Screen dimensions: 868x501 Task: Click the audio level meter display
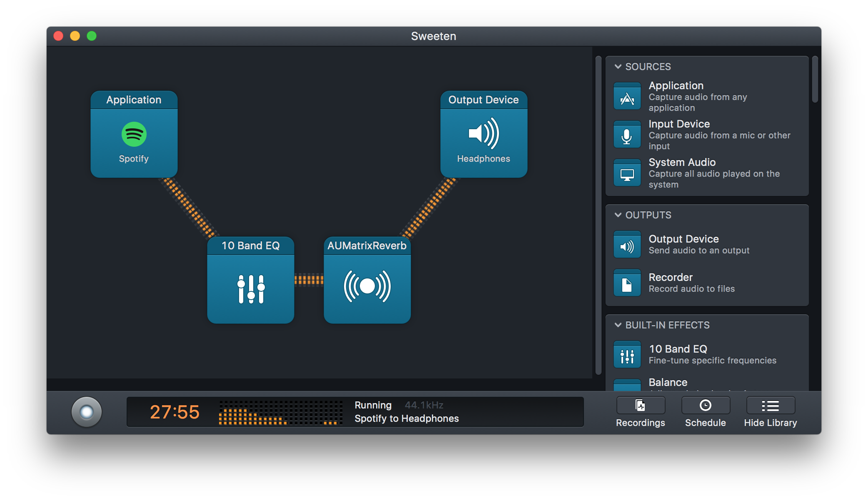[x=281, y=413]
